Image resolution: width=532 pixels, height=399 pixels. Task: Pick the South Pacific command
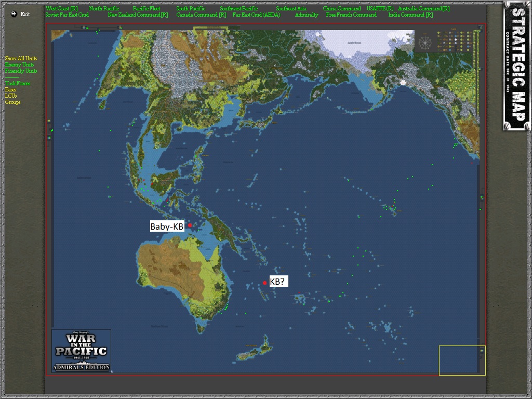coord(191,8)
